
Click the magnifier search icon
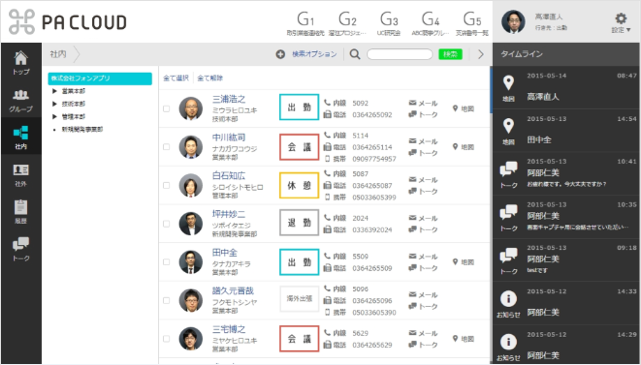pyautogui.click(x=355, y=54)
